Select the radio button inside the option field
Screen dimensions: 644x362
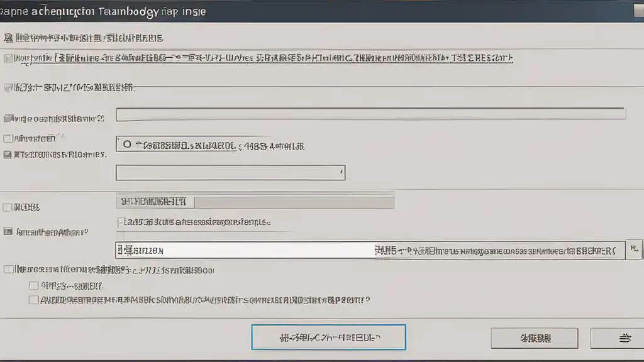127,145
